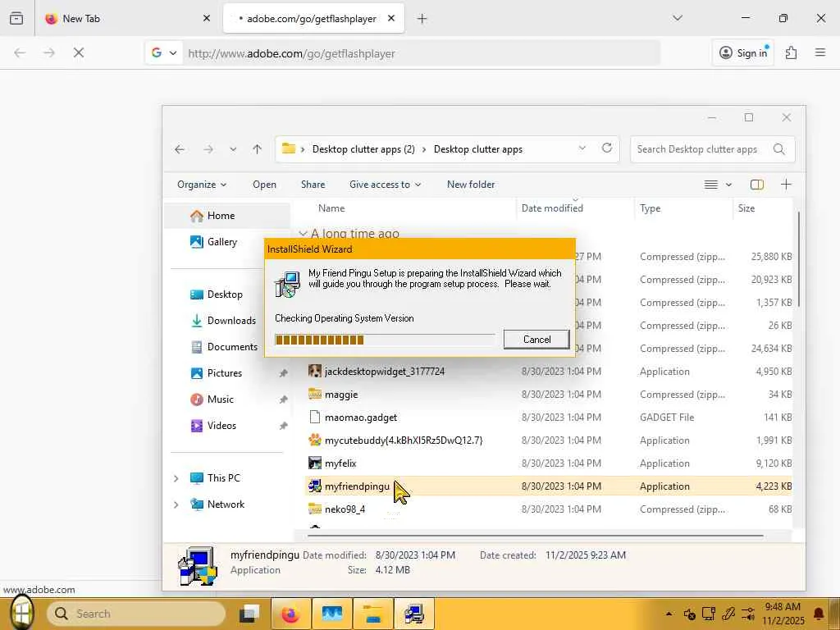Open a new browser tab

pyautogui.click(x=422, y=19)
